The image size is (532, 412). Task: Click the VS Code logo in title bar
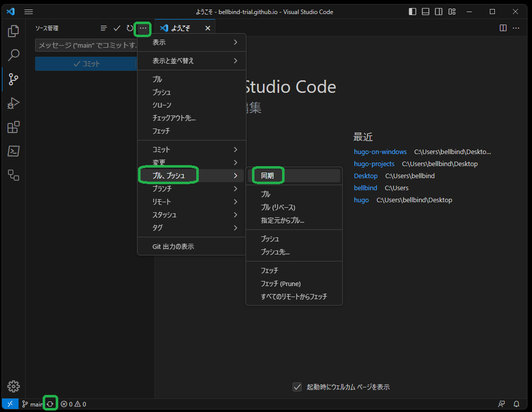point(11,12)
